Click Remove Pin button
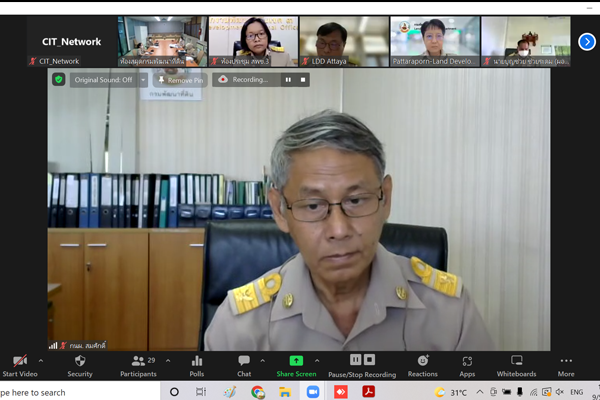Screen dimensions: 600x400 coord(181,80)
